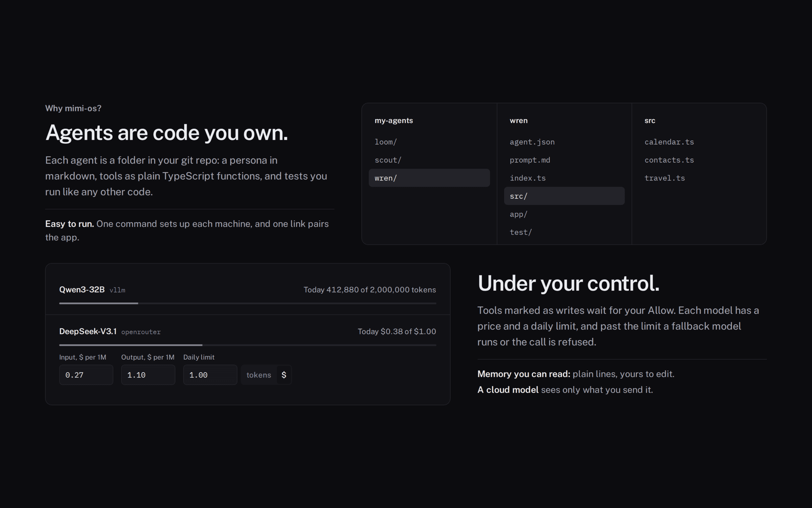Switch daily limit unit to tokens
The width and height of the screenshot is (812, 508).
tap(259, 375)
